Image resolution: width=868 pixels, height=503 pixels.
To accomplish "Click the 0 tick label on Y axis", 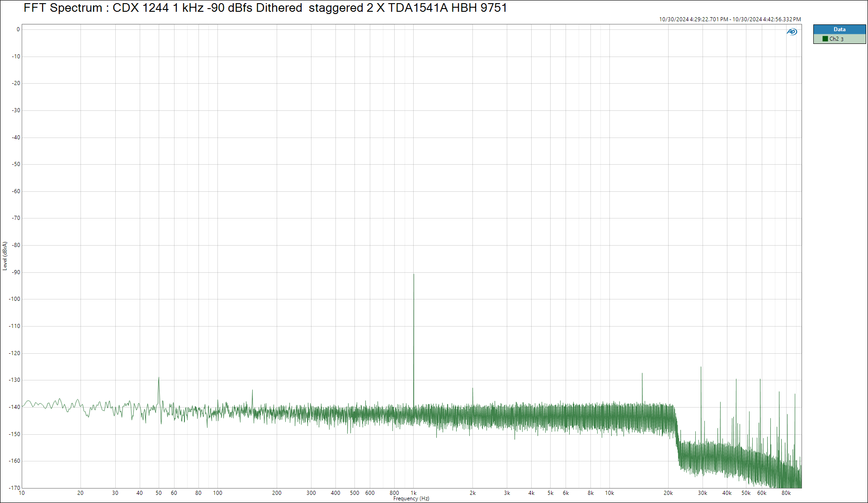I will [18, 29].
